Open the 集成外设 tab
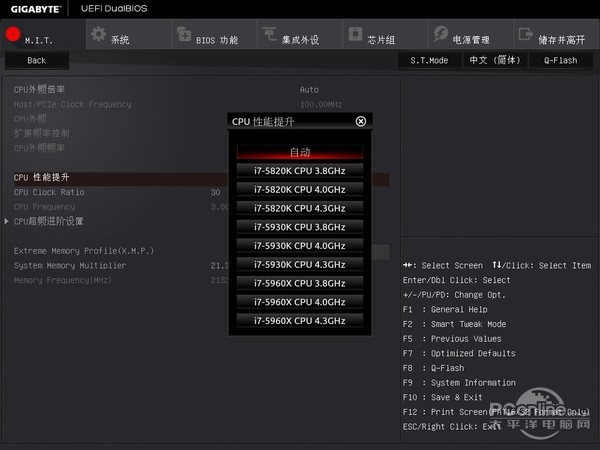The image size is (600, 450). tap(300, 34)
